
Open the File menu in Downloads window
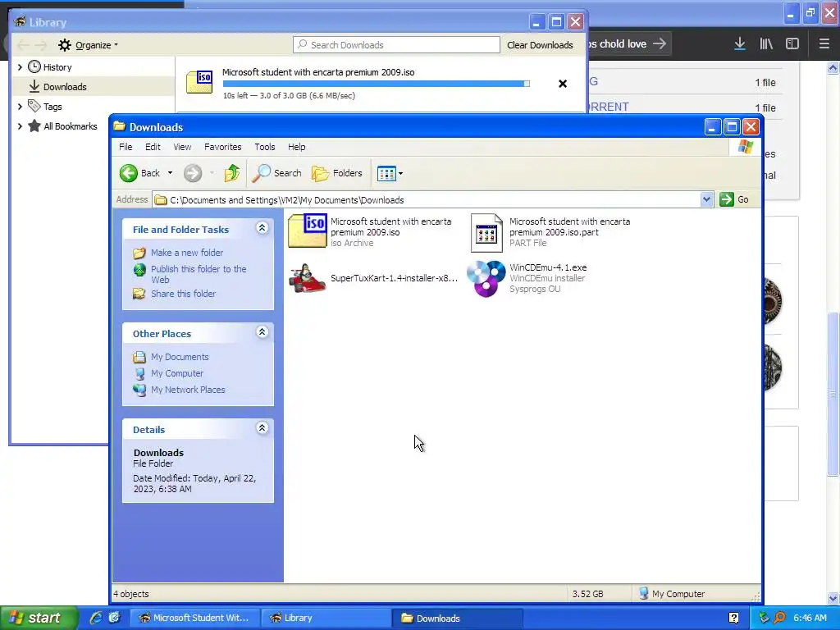[x=126, y=147]
